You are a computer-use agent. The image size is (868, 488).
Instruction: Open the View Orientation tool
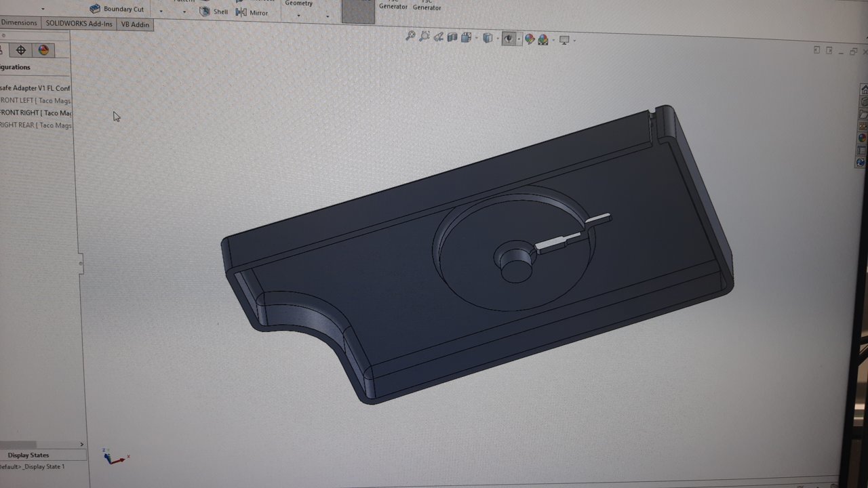tap(466, 38)
